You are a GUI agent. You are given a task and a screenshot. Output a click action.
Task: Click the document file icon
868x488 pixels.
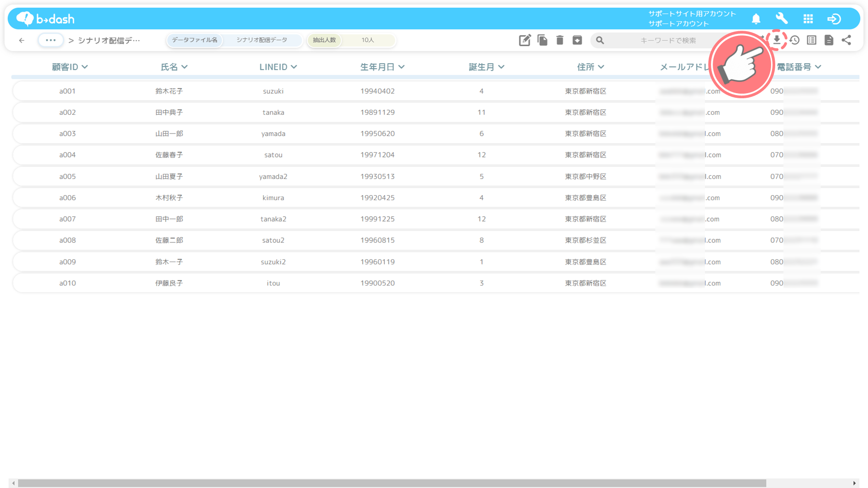(x=829, y=40)
